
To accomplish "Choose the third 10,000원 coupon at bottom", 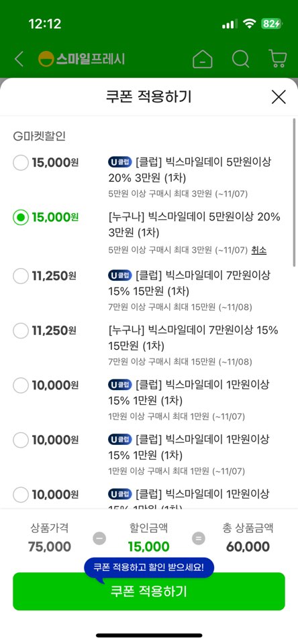I will coord(21,495).
